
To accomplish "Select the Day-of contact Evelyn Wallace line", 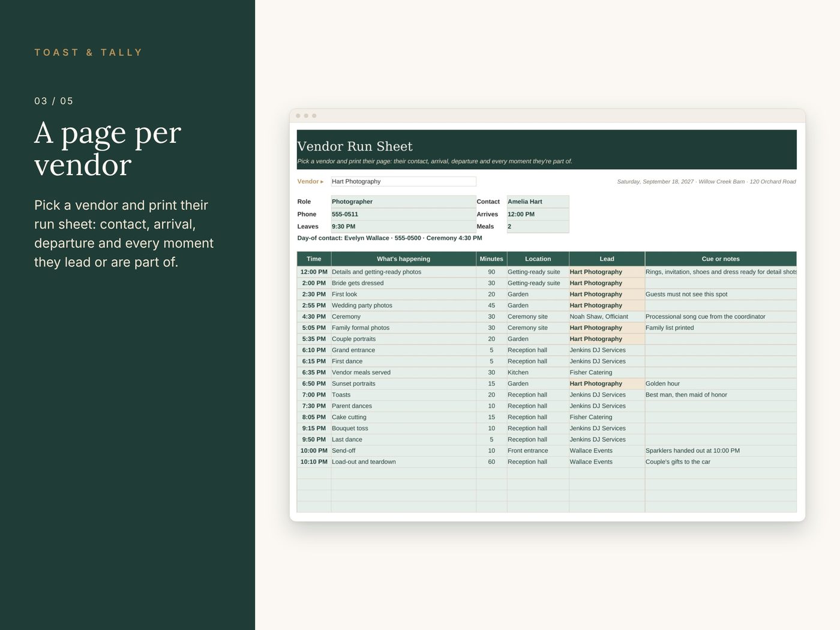I will [x=389, y=238].
